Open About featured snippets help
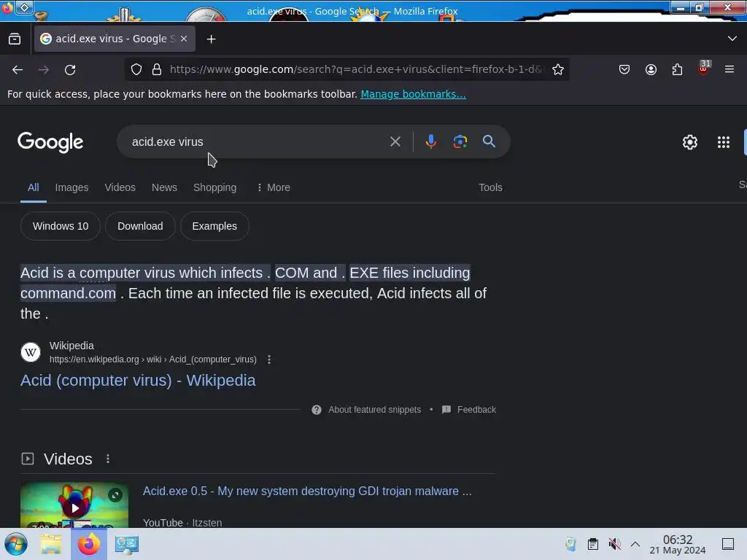This screenshot has height=560, width=747. pos(366,410)
